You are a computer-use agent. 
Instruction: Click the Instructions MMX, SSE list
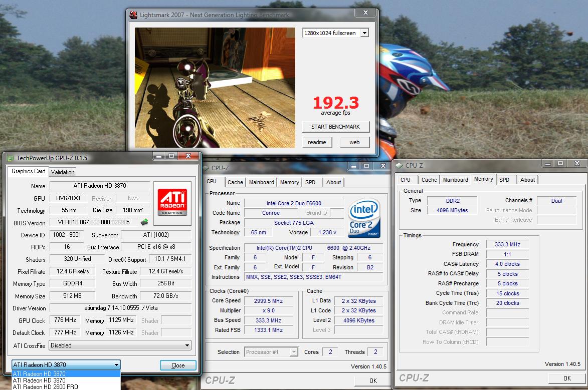(313, 277)
